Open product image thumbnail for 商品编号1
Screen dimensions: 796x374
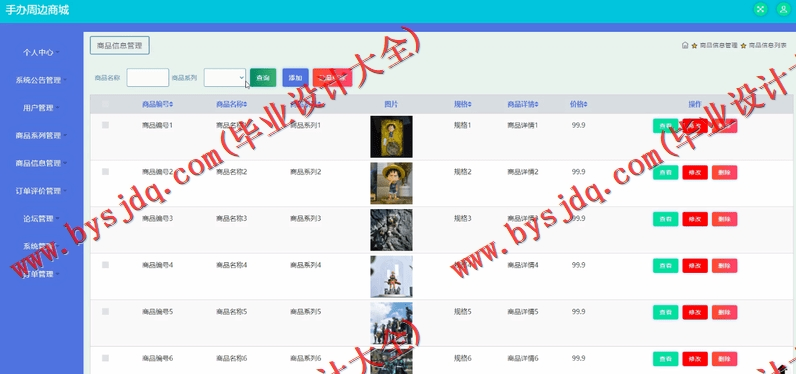click(391, 137)
